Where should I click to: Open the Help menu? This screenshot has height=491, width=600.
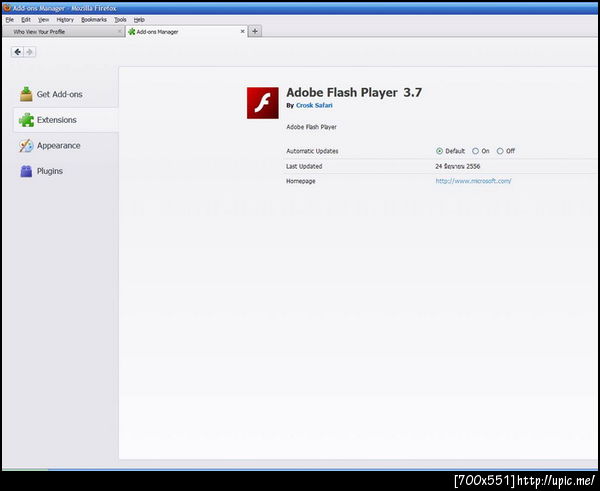pos(139,20)
